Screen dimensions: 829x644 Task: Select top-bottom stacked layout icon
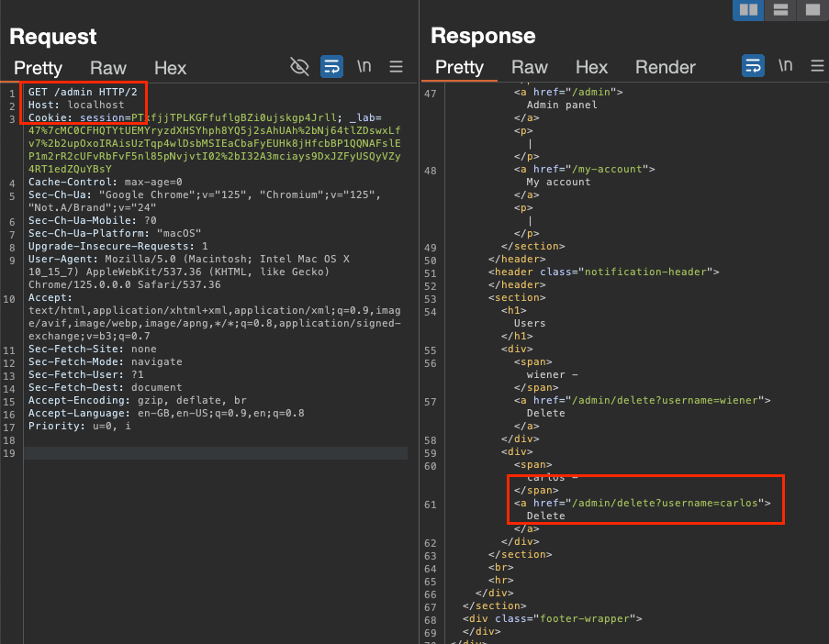(780, 10)
